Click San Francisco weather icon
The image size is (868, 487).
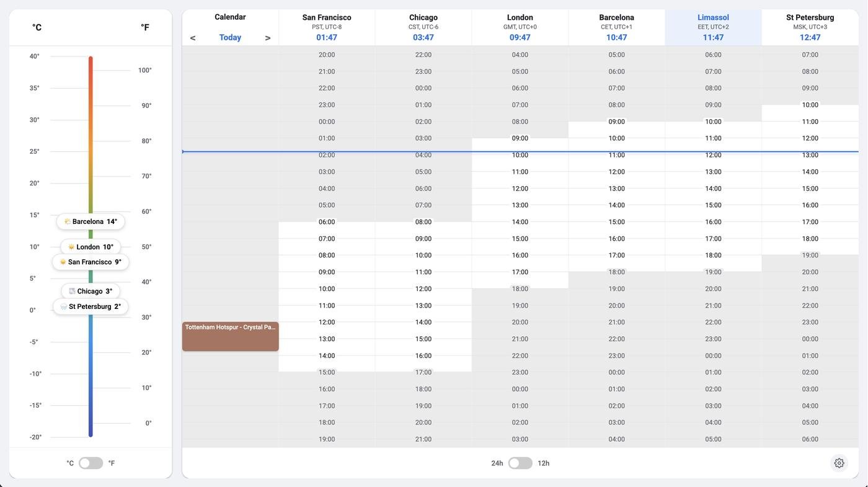coord(63,262)
